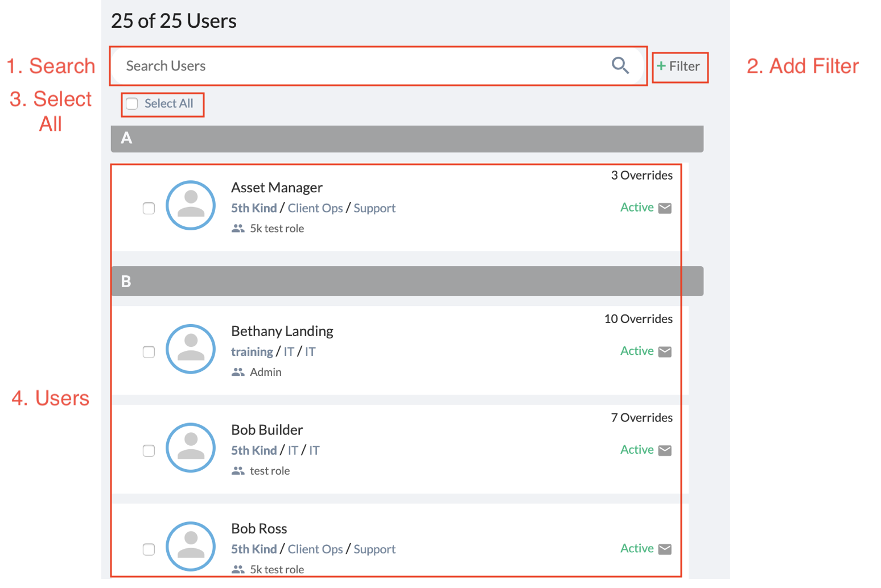Open training link under Bethany Landing
Image resolution: width=881 pixels, height=588 pixels.
coord(252,352)
